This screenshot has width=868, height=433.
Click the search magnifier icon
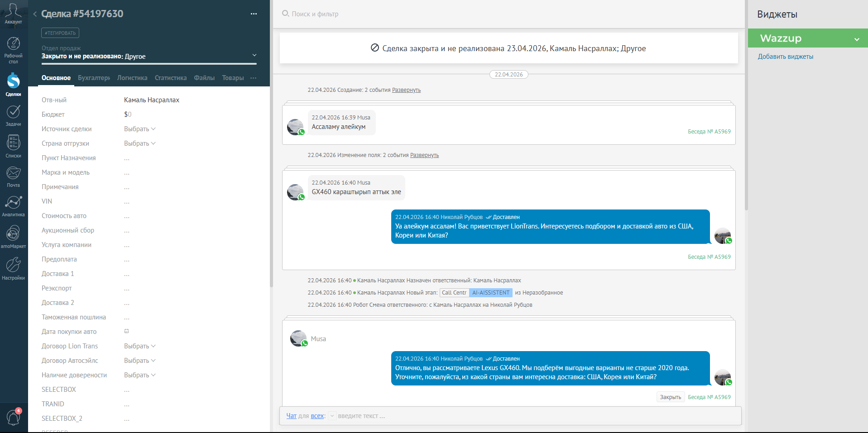(x=285, y=14)
